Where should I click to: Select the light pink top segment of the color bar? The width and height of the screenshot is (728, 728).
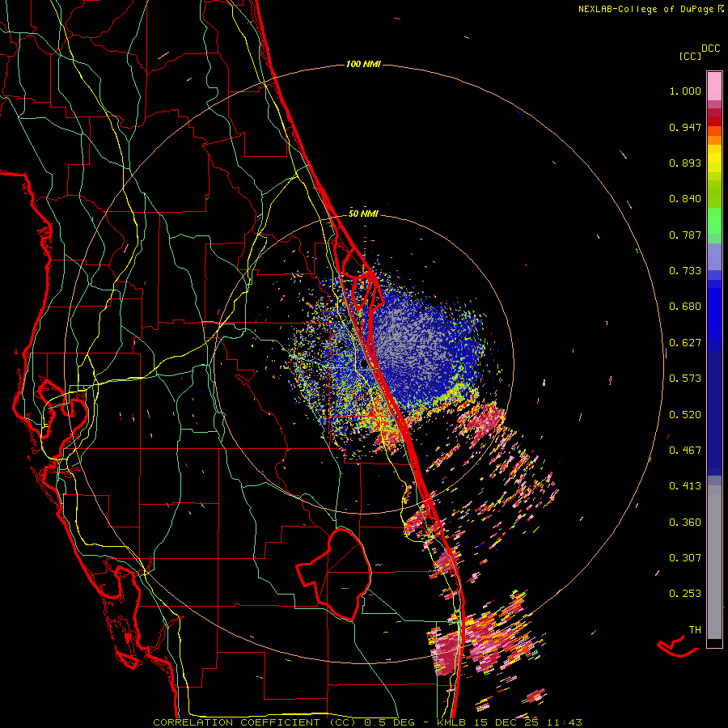point(714,87)
